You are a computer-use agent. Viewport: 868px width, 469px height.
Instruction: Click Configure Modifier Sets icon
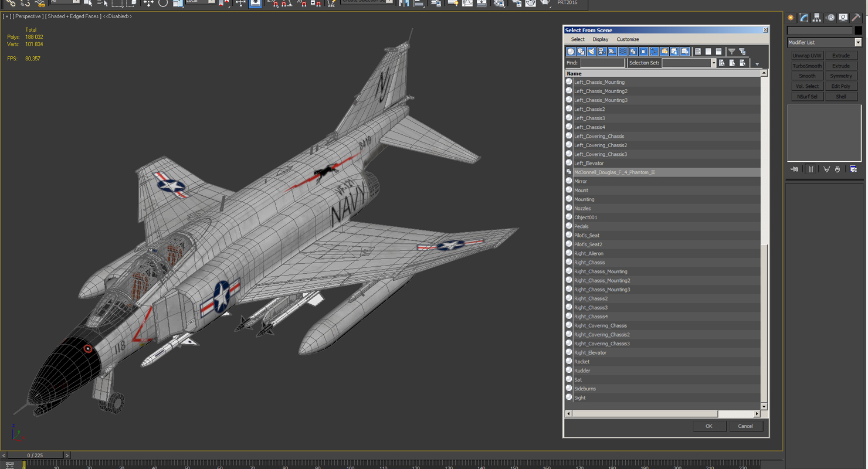pyautogui.click(x=853, y=169)
